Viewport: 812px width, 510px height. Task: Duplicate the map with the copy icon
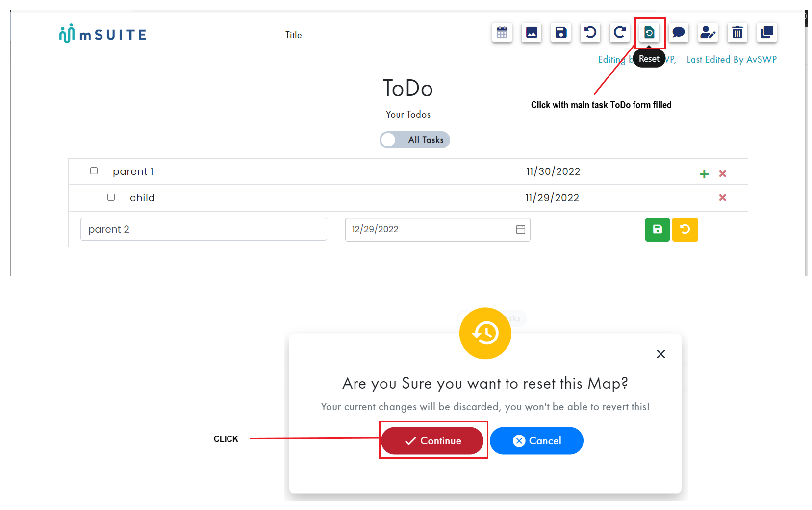tap(766, 32)
